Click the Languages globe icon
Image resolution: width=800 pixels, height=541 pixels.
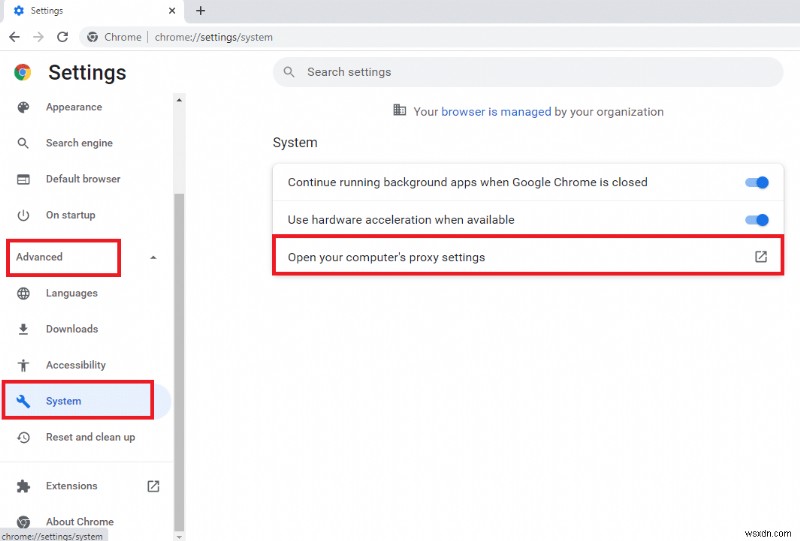(24, 293)
